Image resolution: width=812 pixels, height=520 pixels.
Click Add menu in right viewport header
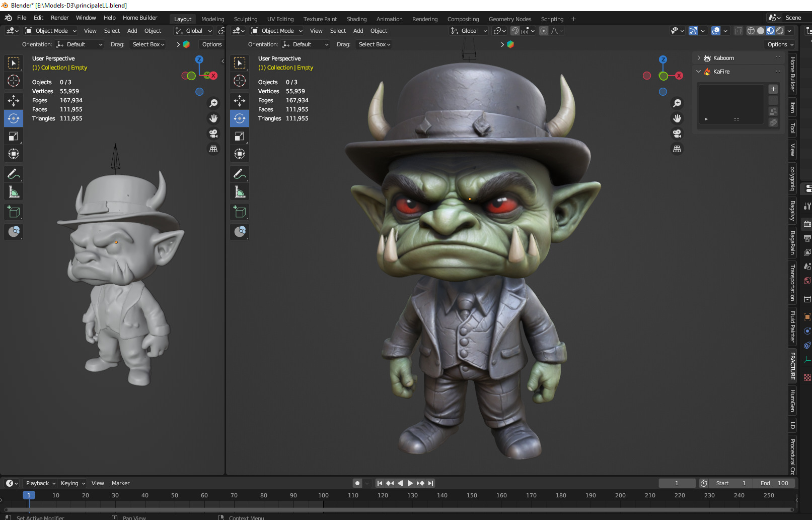[x=358, y=31]
